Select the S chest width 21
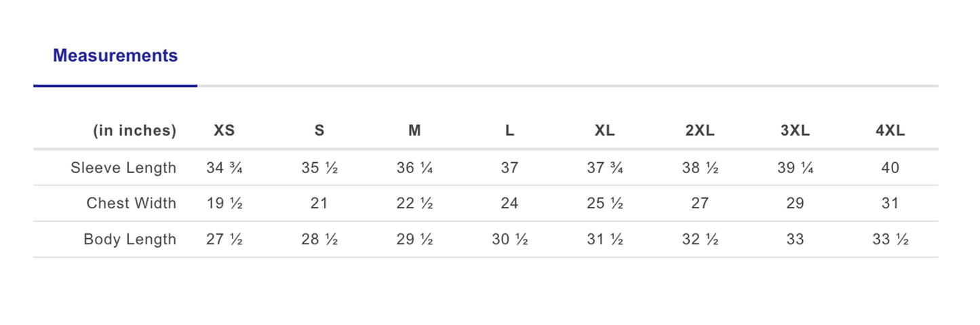 (x=319, y=203)
